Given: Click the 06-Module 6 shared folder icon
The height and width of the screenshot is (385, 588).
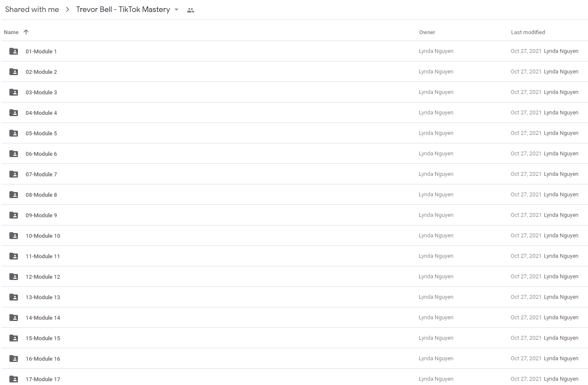Looking at the screenshot, I should pyautogui.click(x=14, y=154).
